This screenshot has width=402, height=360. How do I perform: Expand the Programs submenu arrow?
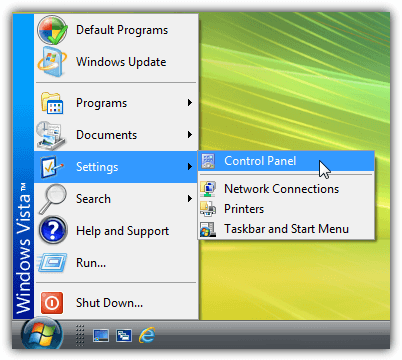(190, 103)
